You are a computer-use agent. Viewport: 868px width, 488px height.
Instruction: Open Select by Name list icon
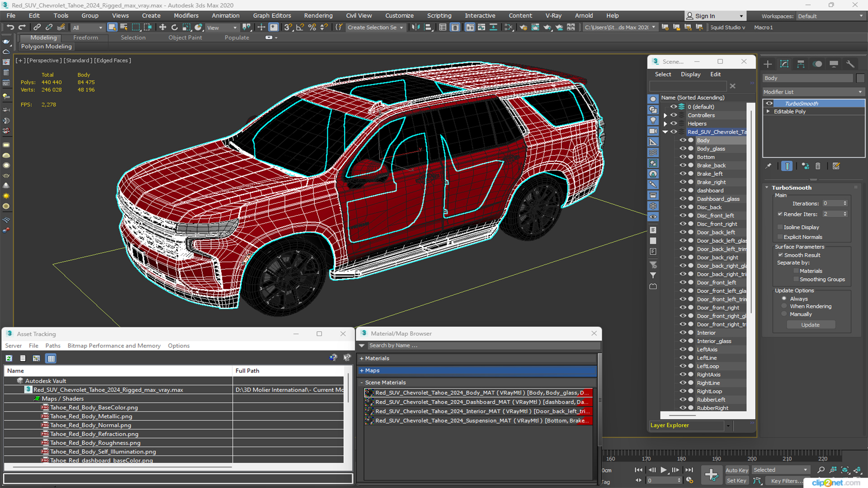[x=124, y=28]
